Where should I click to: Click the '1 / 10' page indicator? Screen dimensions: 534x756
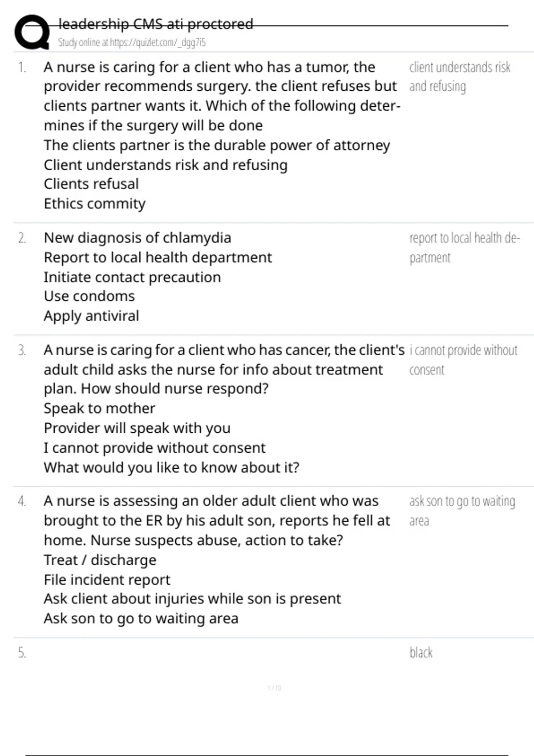pyautogui.click(x=274, y=688)
